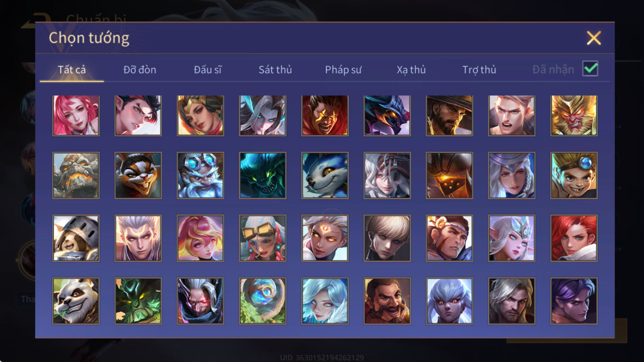Choose the red-haired woman hero portrait

[x=574, y=238]
